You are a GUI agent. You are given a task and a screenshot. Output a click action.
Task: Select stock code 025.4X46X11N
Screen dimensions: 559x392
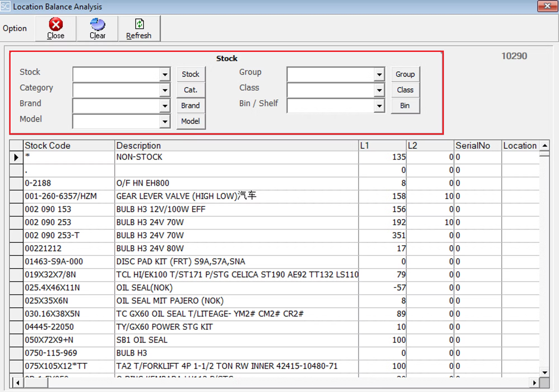click(x=69, y=288)
